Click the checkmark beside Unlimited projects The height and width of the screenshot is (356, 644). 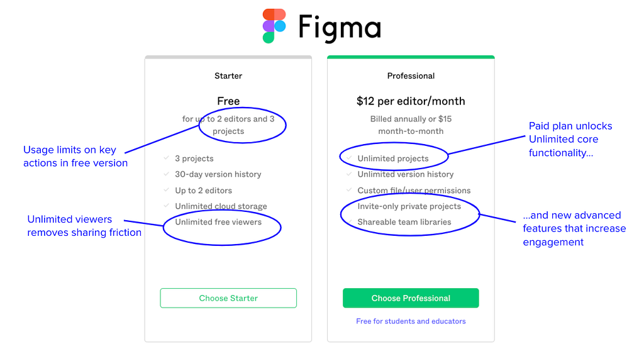349,158
